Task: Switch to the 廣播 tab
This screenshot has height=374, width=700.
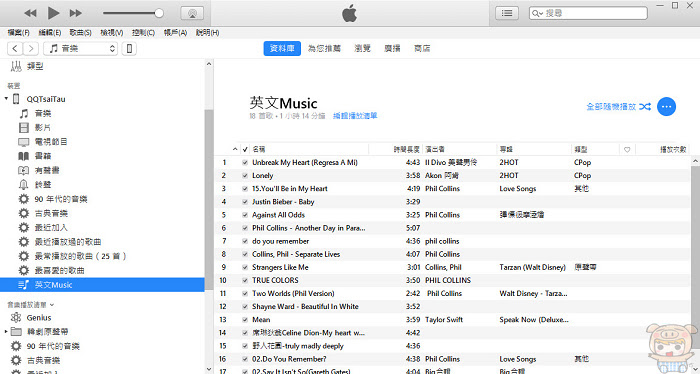Action: click(x=392, y=49)
